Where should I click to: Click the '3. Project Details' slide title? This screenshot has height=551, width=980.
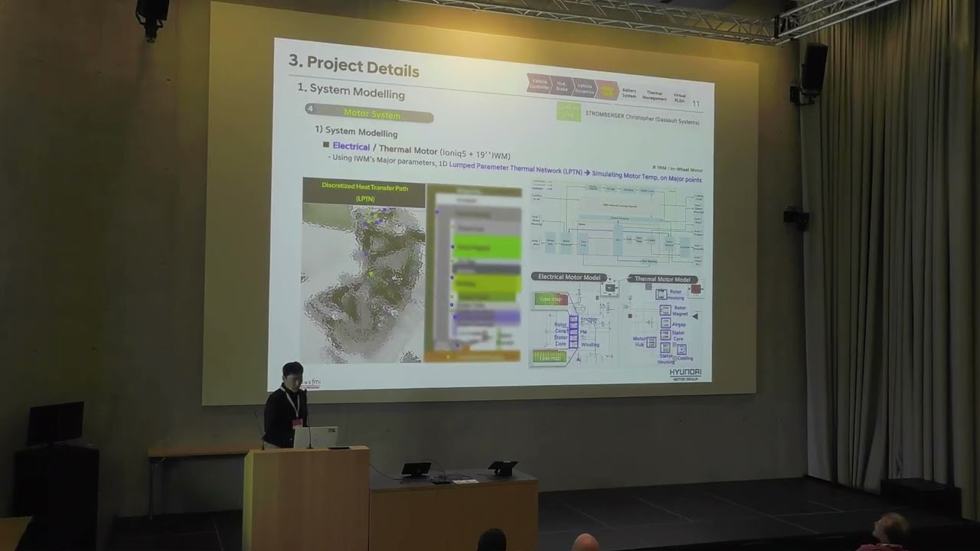pyautogui.click(x=354, y=67)
